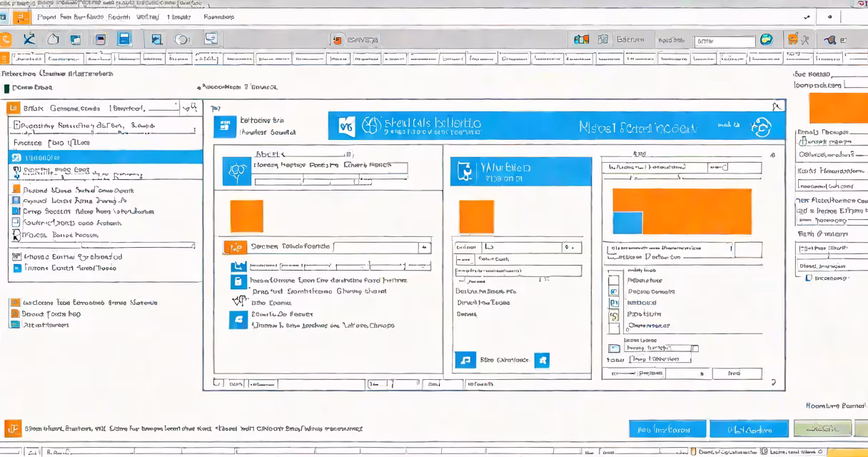Viewport: 868px width, 457px height.
Task: Select the highlighted blue row in the left panel
Action: click(106, 156)
